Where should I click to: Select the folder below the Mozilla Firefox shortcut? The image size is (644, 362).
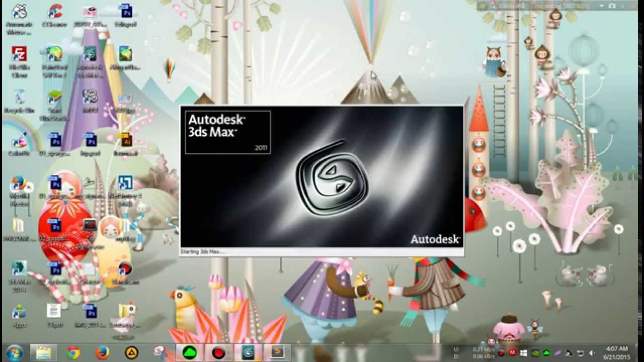[19, 229]
